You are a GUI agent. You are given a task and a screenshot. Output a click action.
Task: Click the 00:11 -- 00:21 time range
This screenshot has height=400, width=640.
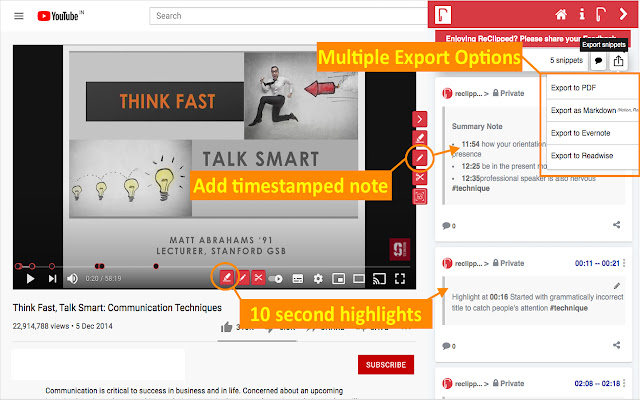coord(597,263)
